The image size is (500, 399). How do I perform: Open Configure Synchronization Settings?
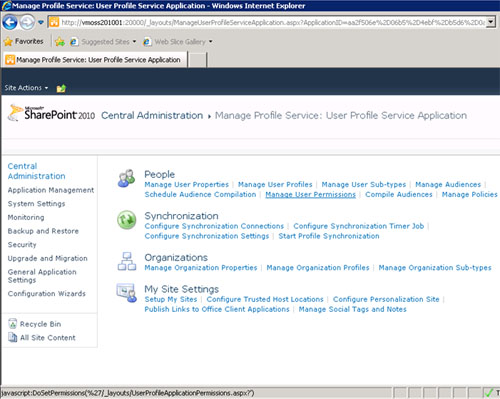207,236
